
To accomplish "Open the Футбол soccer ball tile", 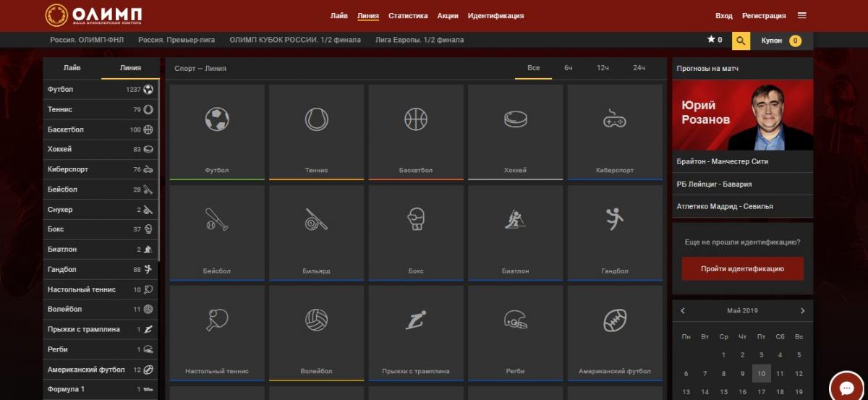I will (x=217, y=132).
